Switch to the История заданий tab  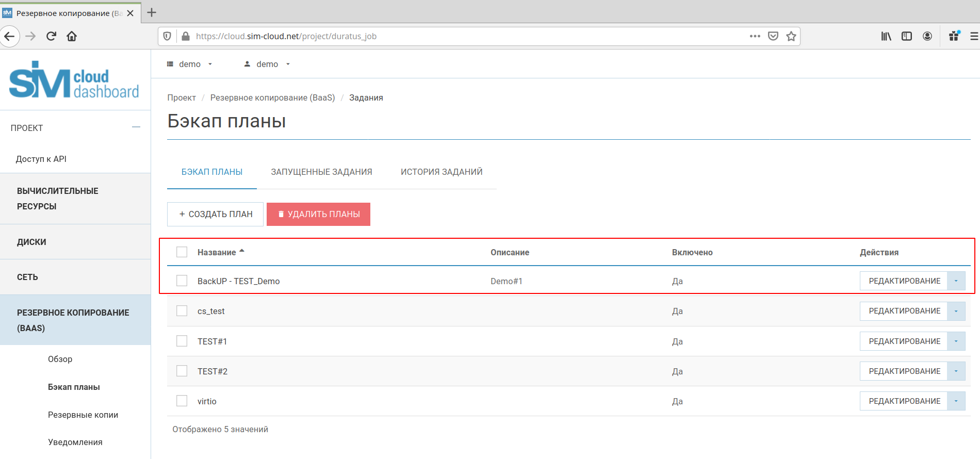point(442,172)
